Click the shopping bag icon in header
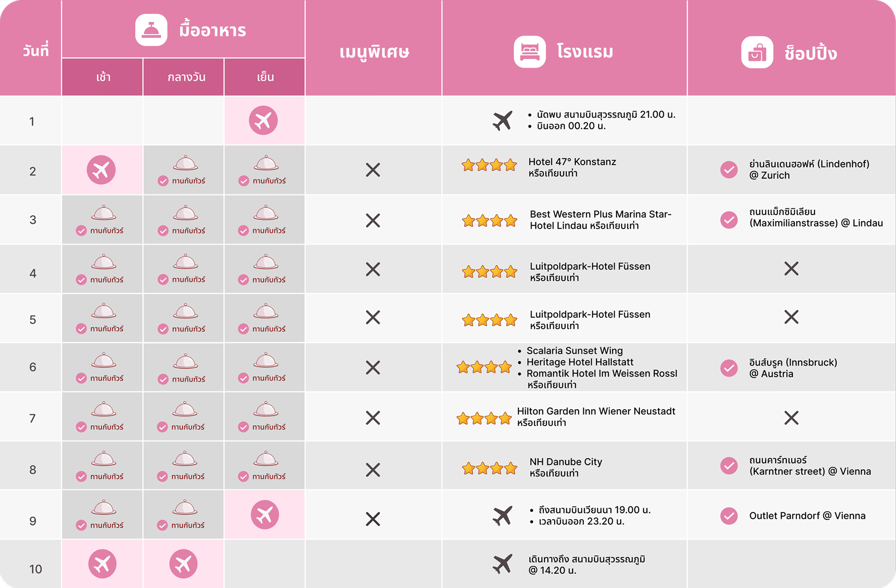The width and height of the screenshot is (896, 588). coord(757,53)
